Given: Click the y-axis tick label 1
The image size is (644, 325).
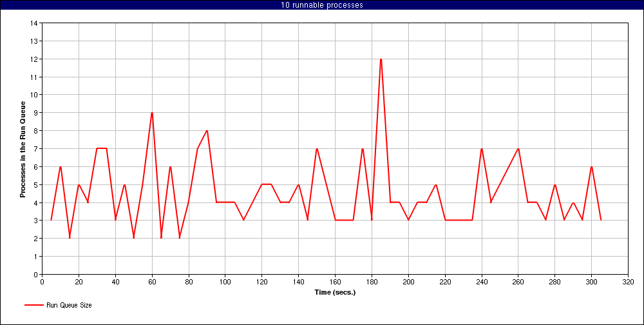Looking at the screenshot, I should 35,256.
